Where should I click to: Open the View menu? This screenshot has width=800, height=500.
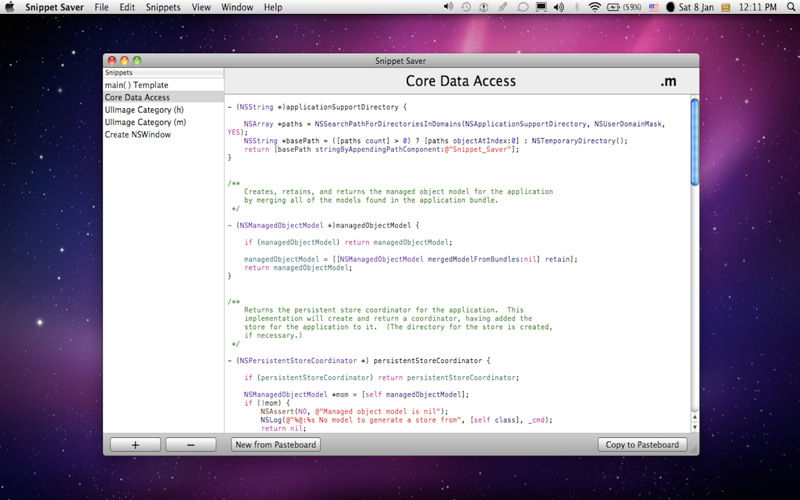201,7
